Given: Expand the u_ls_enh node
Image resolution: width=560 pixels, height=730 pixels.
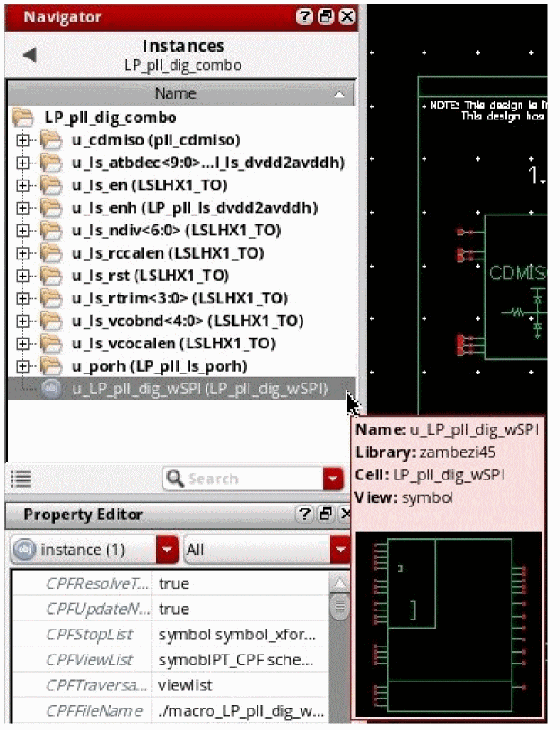Looking at the screenshot, I should pyautogui.click(x=22, y=208).
